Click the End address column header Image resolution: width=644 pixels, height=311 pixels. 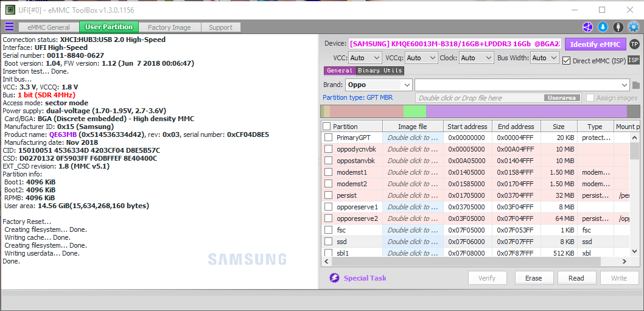coord(516,127)
